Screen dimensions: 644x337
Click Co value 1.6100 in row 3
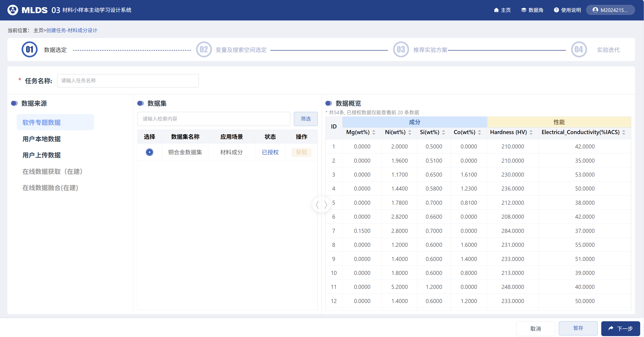[469, 175]
